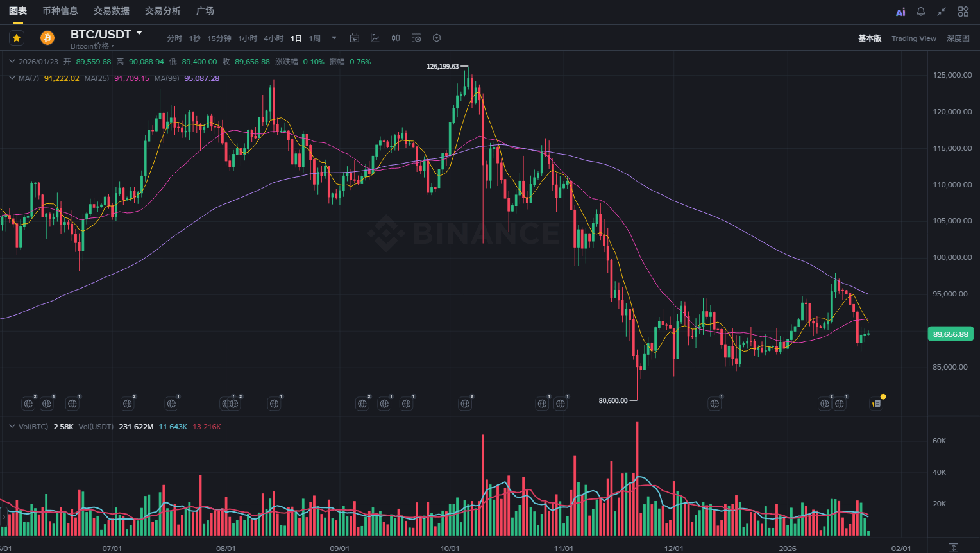Open the technical indicators line-chart icon
This screenshot has height=553, width=980.
point(375,38)
